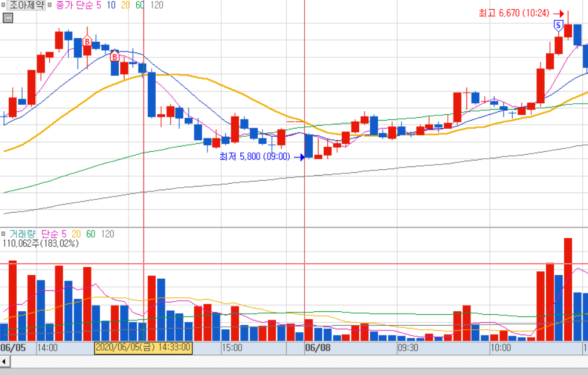Screen dimensions: 588x375
Task: Click the 종가 단순 moving average label
Action: click(74, 5)
